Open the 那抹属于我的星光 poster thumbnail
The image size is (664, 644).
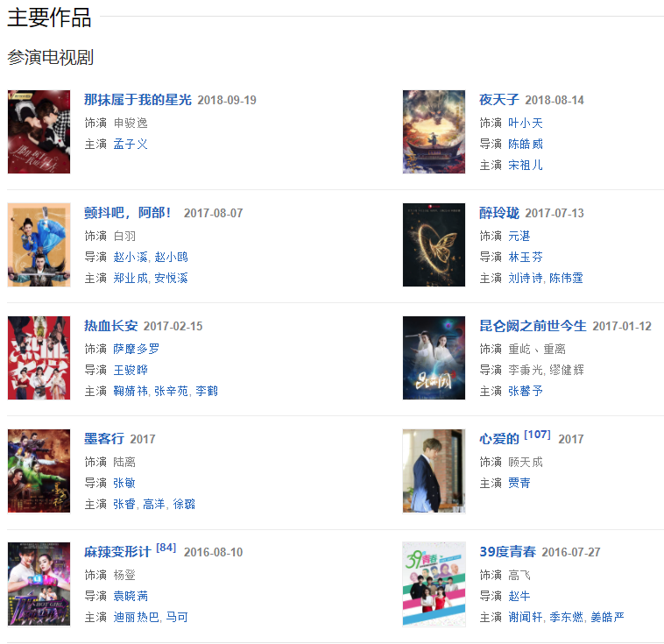(39, 131)
